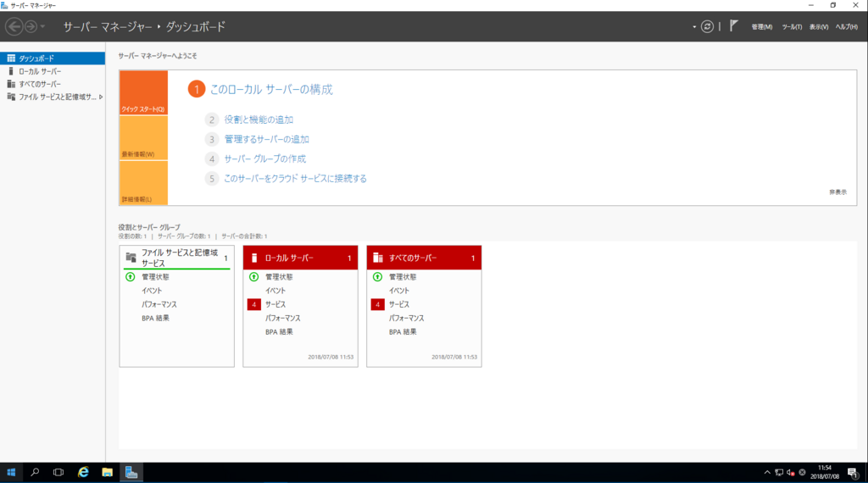
Task: Click ローカル サーバー tile header icon
Action: click(254, 258)
